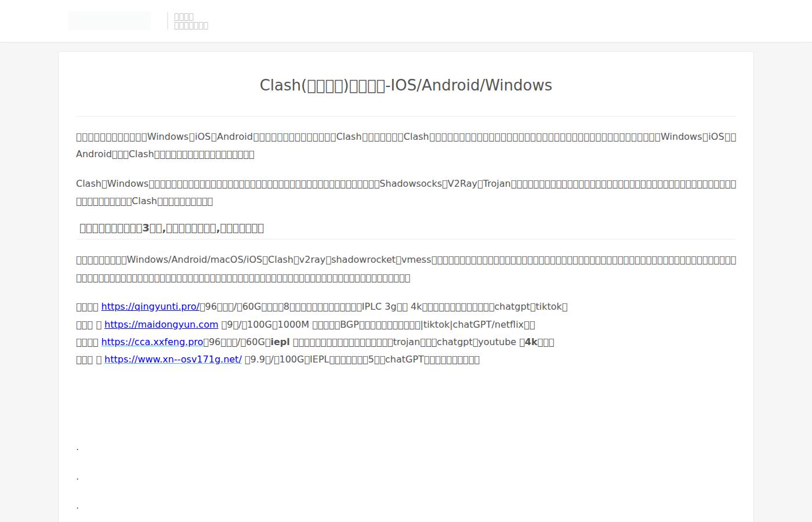812x522 pixels.
Task: Open the www.xn--osv171g.net link
Action: (173, 360)
